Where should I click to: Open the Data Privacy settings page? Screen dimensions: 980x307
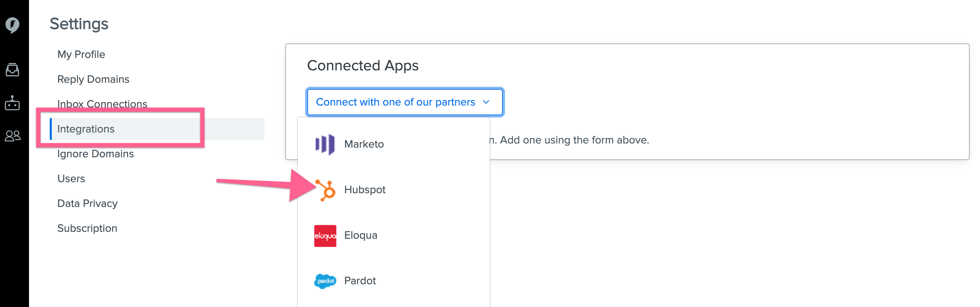pyautogui.click(x=87, y=203)
